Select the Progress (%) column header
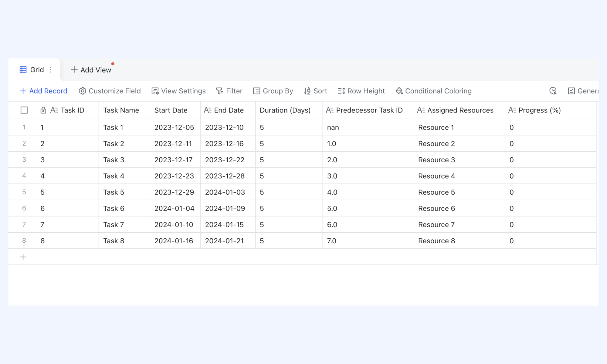Image resolution: width=607 pixels, height=364 pixels. pyautogui.click(x=551, y=110)
